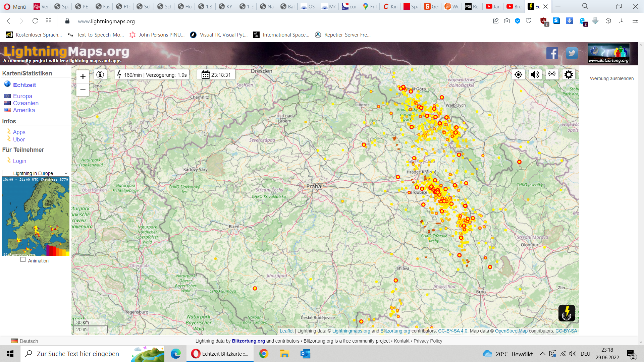The image size is (644, 362).
Task: Open the Windows Start menu
Action: (10, 354)
